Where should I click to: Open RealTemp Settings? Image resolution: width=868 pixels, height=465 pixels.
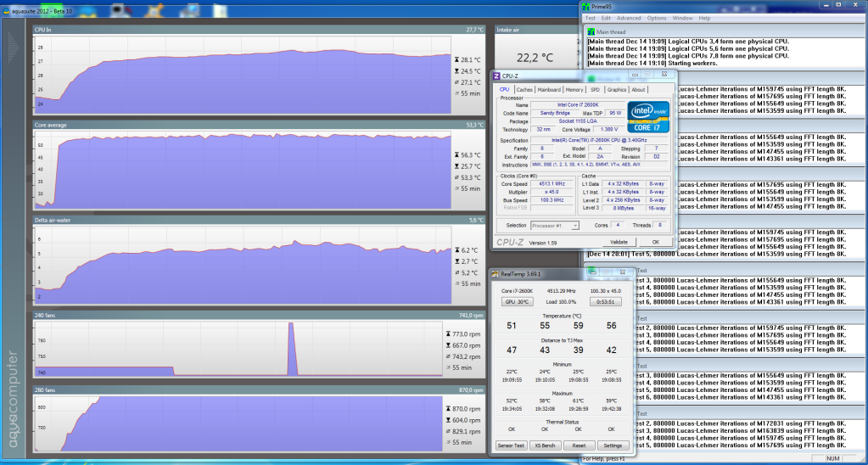coord(613,445)
